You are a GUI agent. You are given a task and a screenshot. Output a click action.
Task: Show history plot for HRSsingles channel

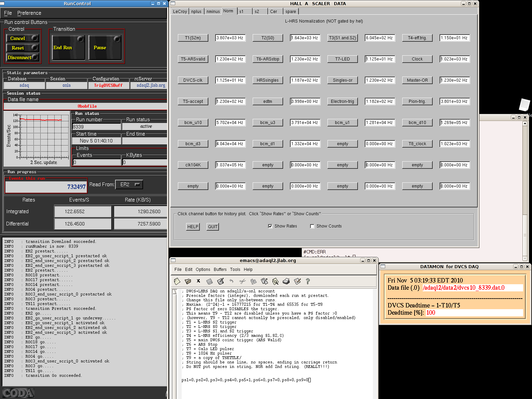tap(268, 80)
